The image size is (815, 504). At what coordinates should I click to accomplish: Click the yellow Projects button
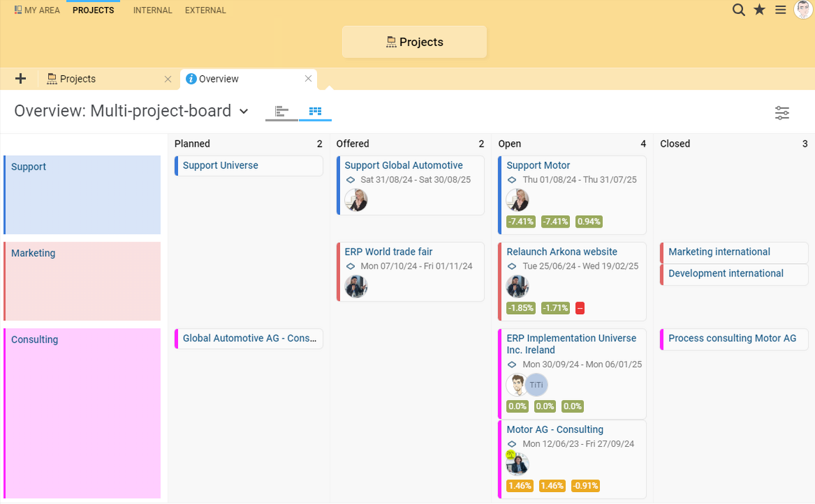pyautogui.click(x=414, y=41)
